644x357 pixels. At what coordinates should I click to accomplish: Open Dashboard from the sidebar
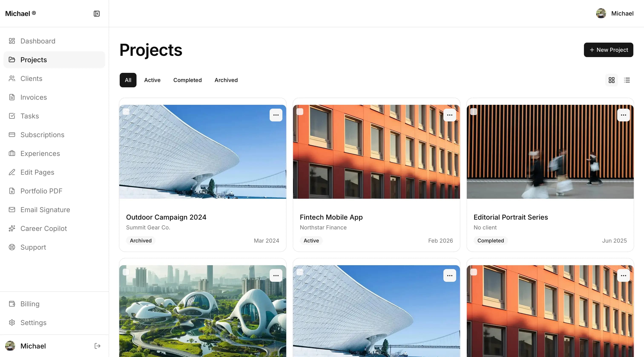(54, 41)
